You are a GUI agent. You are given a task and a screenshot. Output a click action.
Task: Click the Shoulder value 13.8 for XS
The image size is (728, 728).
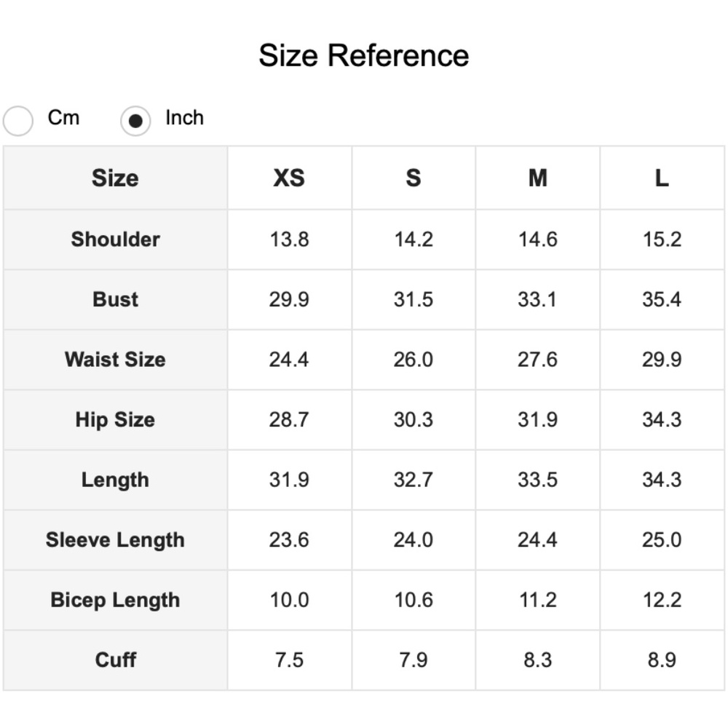pos(289,240)
